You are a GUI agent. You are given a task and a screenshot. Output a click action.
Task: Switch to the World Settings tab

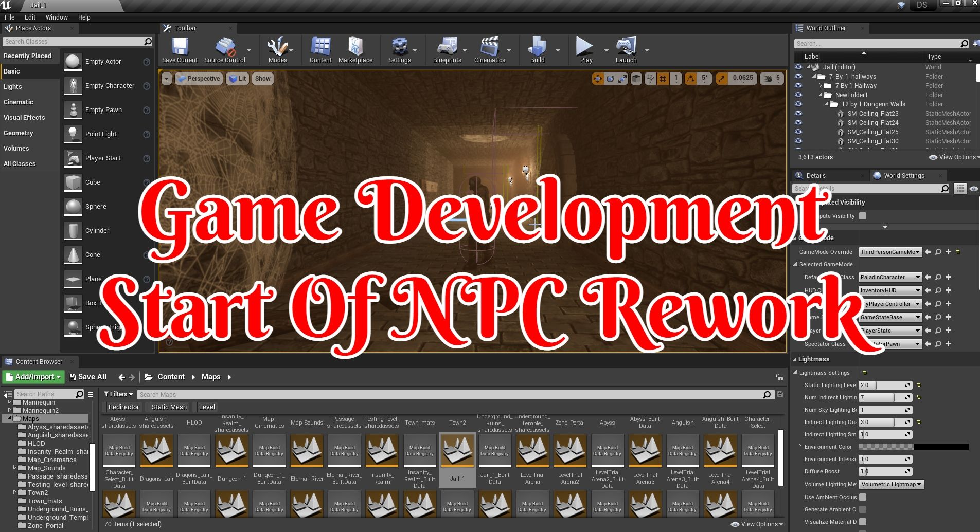pyautogui.click(x=903, y=176)
